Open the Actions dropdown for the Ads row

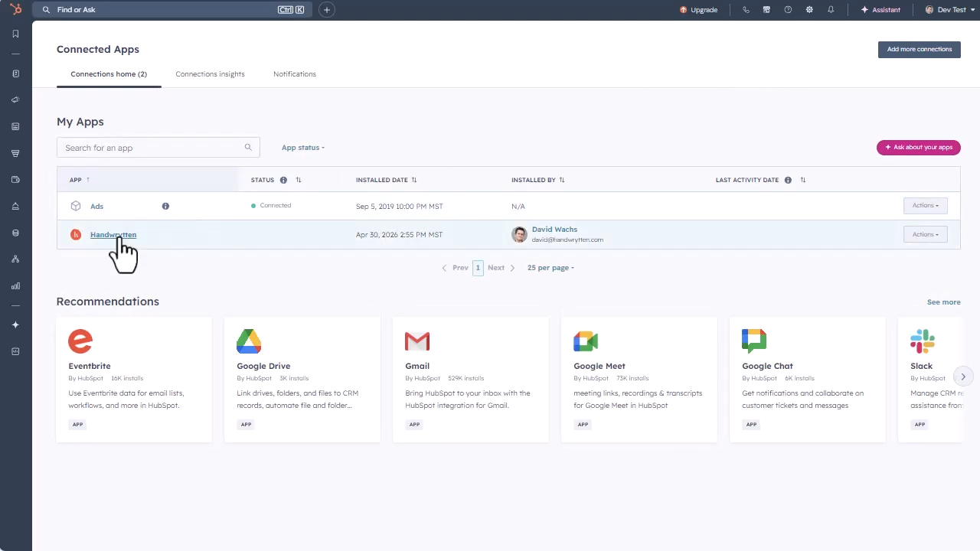point(926,205)
